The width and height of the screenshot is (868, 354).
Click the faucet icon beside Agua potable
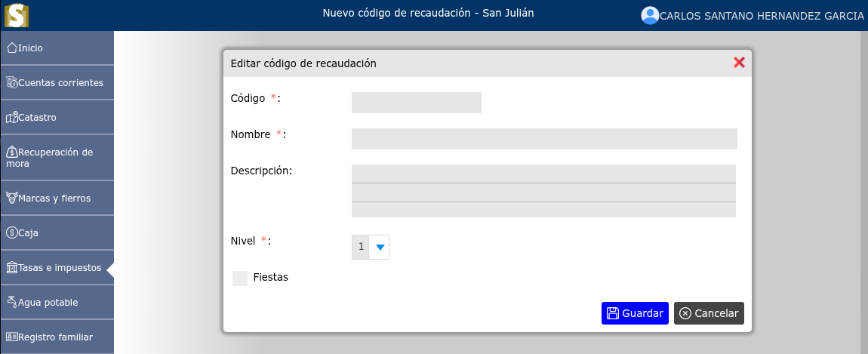[11, 302]
